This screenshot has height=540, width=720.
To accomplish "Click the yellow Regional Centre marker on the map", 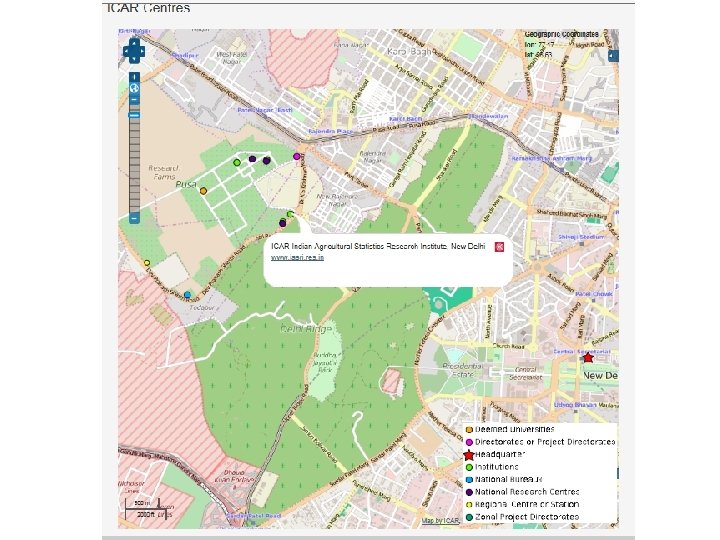I will click(x=147, y=263).
